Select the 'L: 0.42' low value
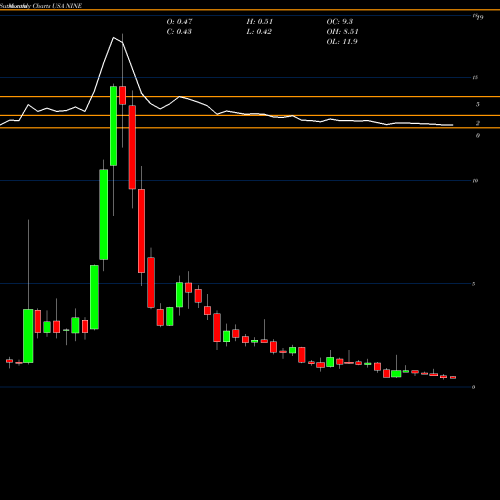Viewport: 500px width, 500px height. pyautogui.click(x=259, y=32)
